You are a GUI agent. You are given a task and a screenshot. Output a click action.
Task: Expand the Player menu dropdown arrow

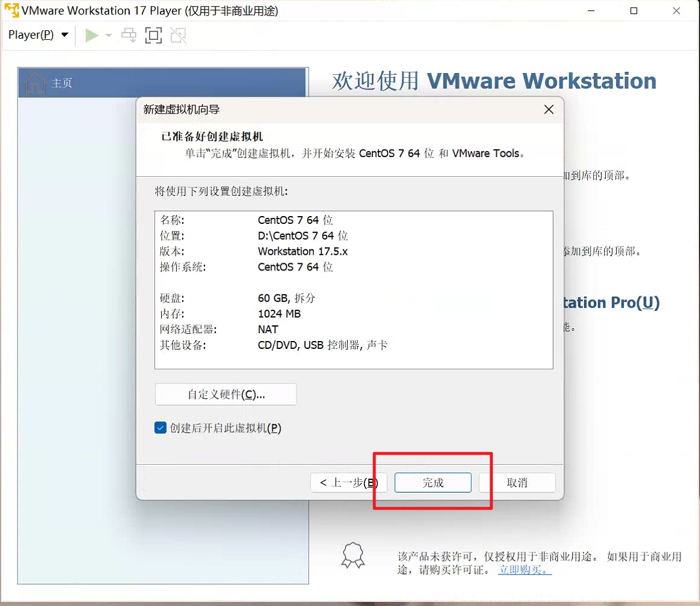pyautogui.click(x=65, y=35)
